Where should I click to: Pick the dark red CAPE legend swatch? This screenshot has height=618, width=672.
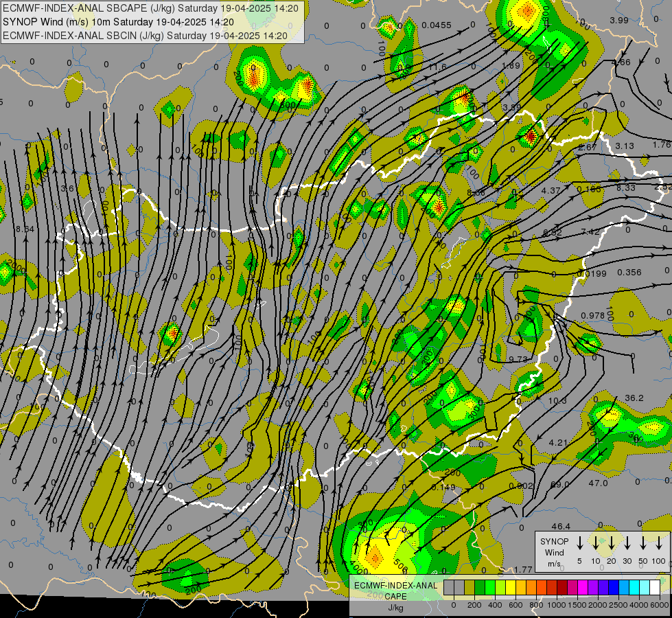click(x=562, y=587)
